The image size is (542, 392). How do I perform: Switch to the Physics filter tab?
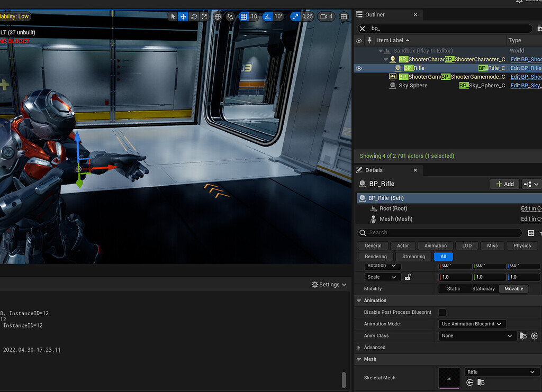coord(522,245)
